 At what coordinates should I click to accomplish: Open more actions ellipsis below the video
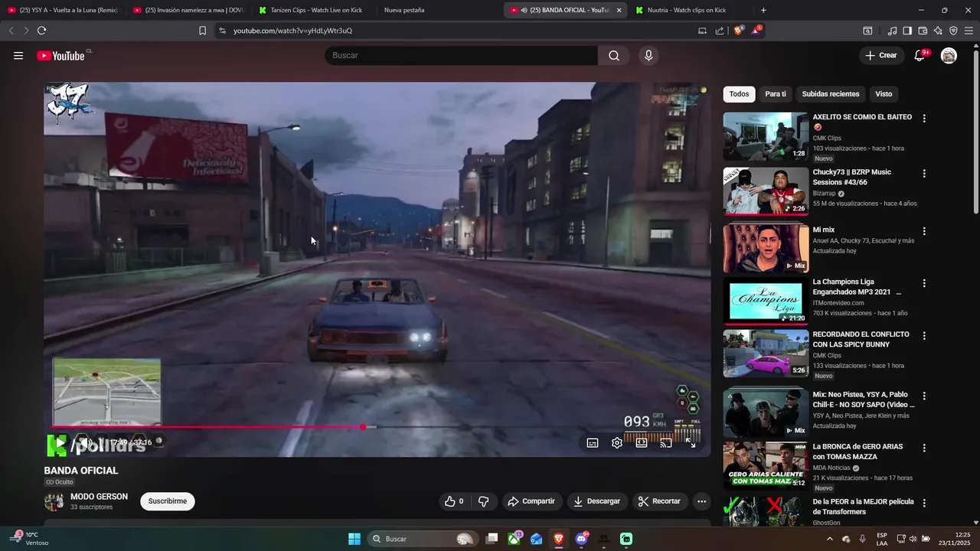click(x=701, y=501)
